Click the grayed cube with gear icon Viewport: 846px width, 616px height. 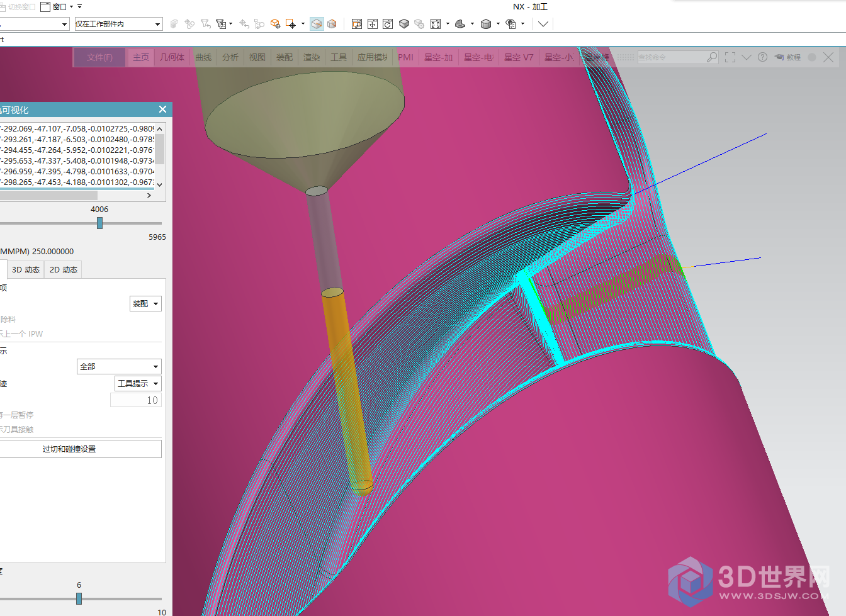pos(419,24)
